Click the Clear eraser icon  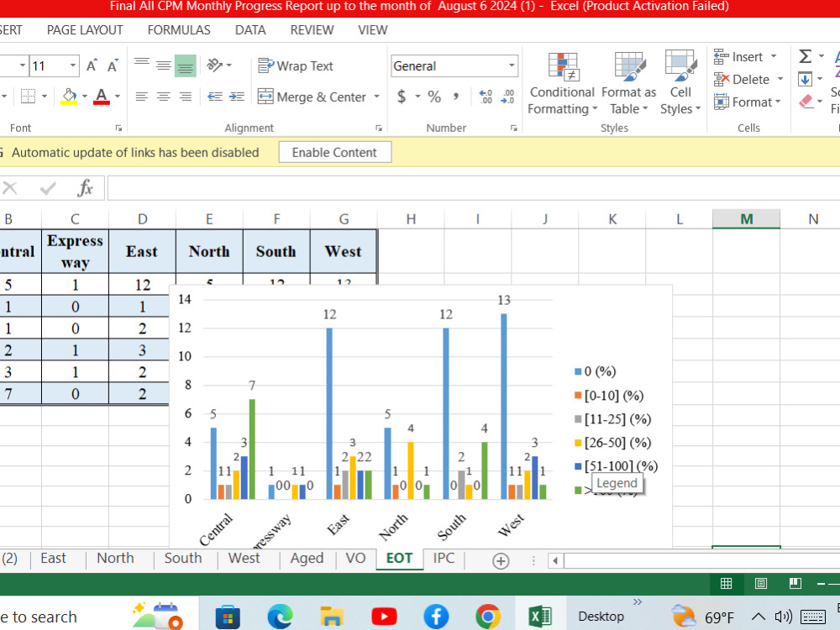[x=806, y=102]
